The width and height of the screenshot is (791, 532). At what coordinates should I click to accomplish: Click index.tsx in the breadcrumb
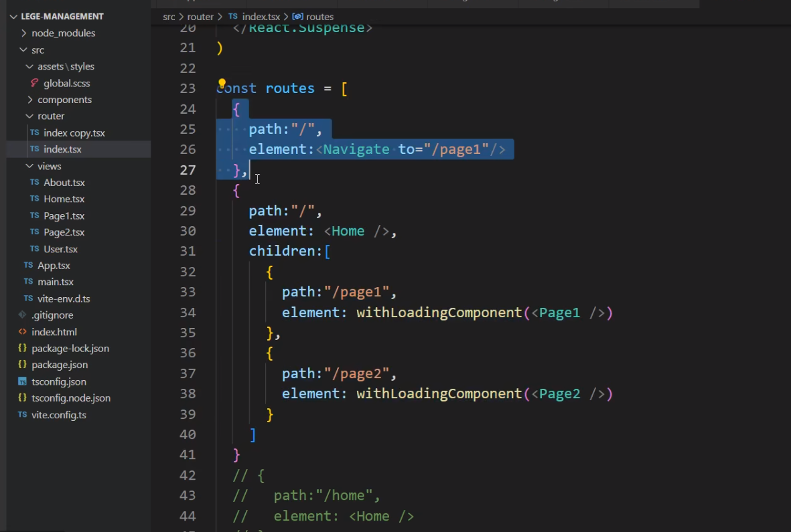(261, 17)
